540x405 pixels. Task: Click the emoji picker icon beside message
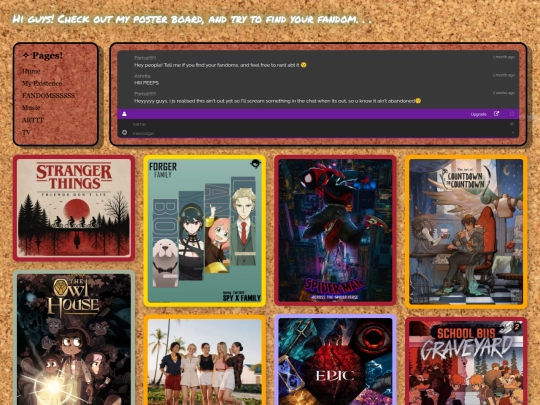point(125,133)
